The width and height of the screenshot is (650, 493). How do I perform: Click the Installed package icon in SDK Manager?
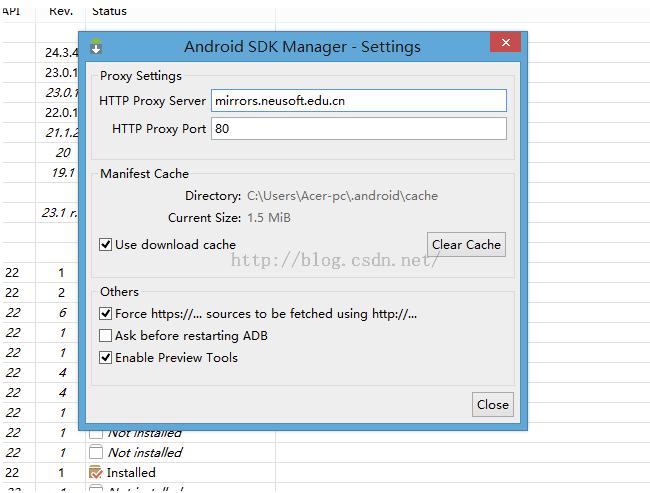tap(96, 472)
